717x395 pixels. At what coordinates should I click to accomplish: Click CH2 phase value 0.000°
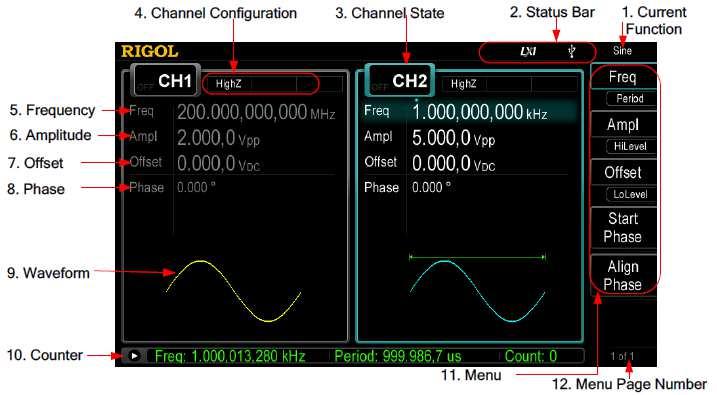tap(431, 187)
